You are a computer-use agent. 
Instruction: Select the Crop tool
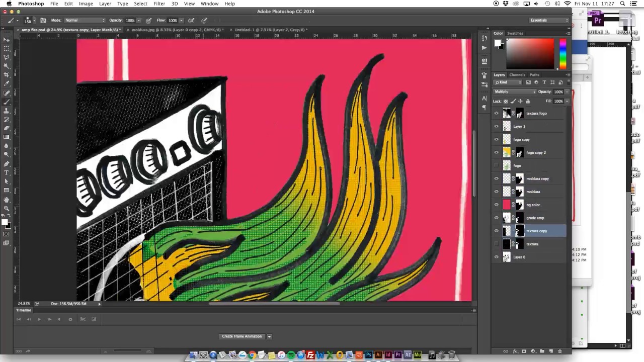7,74
